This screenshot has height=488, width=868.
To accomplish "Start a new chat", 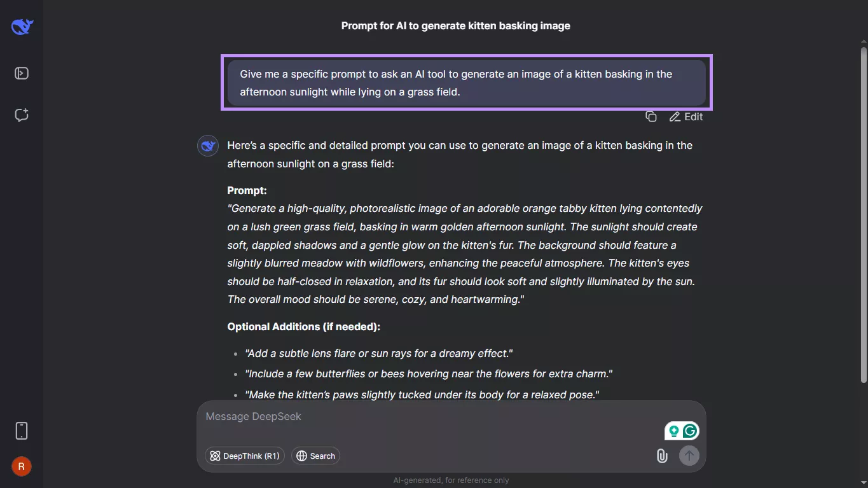I will [22, 115].
